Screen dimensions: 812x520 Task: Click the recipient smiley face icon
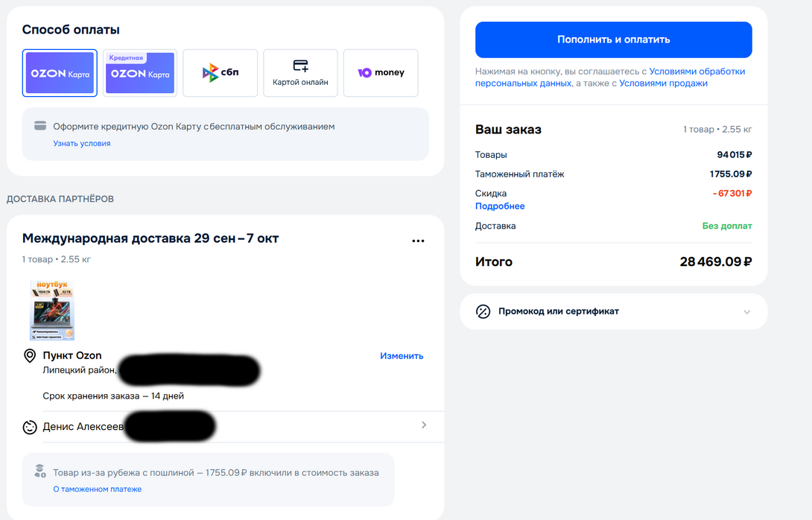(x=30, y=427)
